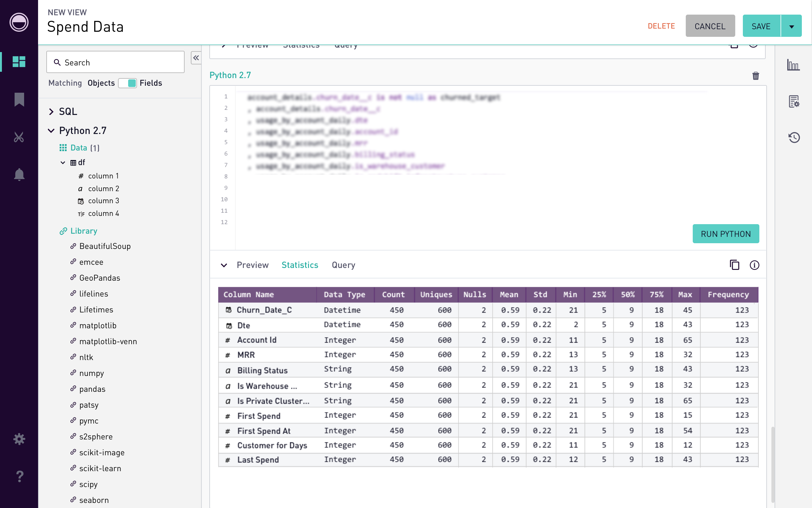Click the Column Name header
The height and width of the screenshot is (508, 812).
[249, 295]
